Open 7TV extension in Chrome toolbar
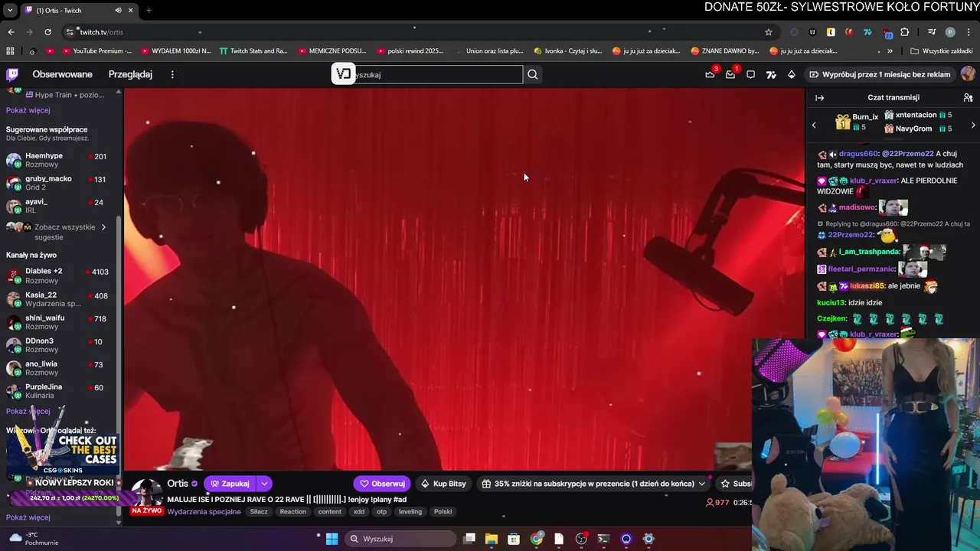The height and width of the screenshot is (551, 980). coord(867,32)
